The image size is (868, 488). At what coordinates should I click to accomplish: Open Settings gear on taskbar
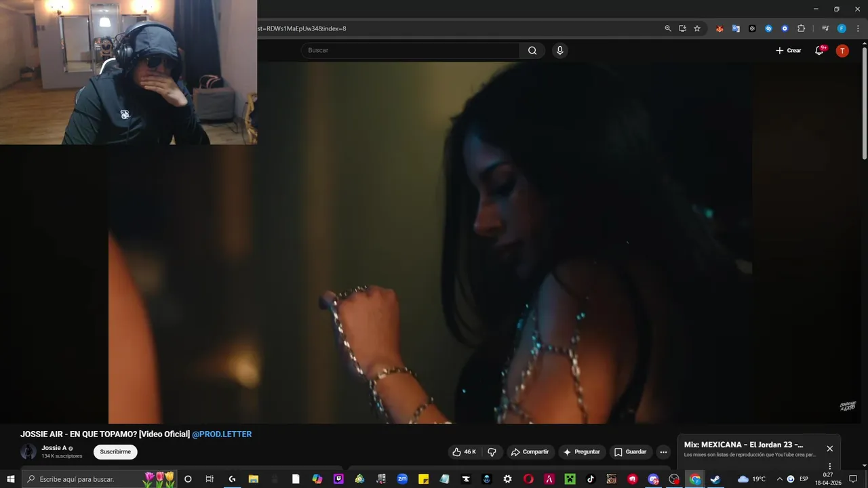click(x=507, y=479)
